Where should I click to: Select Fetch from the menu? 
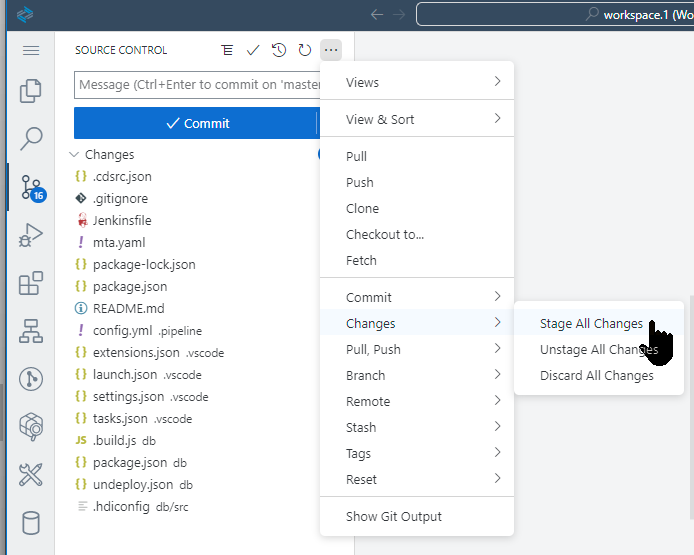[417, 261]
